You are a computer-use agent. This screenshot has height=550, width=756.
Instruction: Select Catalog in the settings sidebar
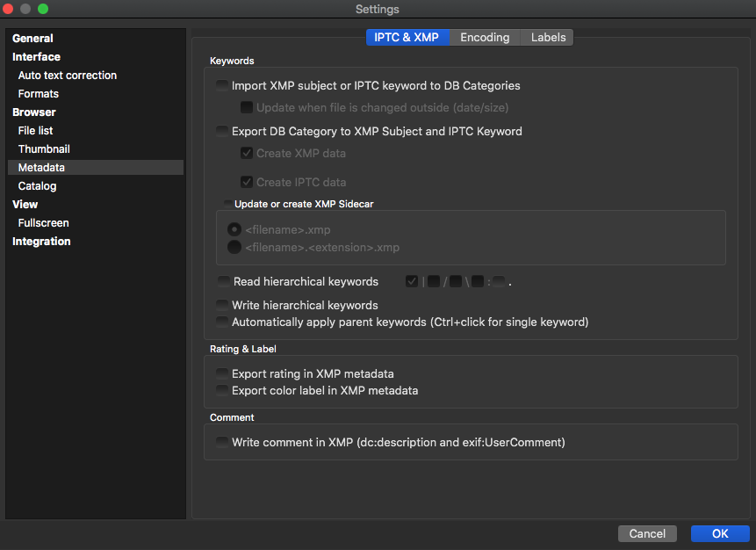37,186
